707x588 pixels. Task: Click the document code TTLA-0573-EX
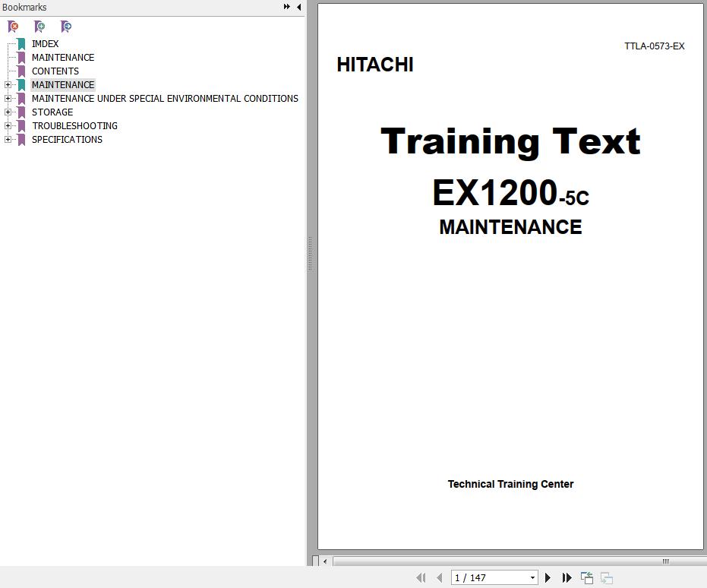[x=655, y=46]
